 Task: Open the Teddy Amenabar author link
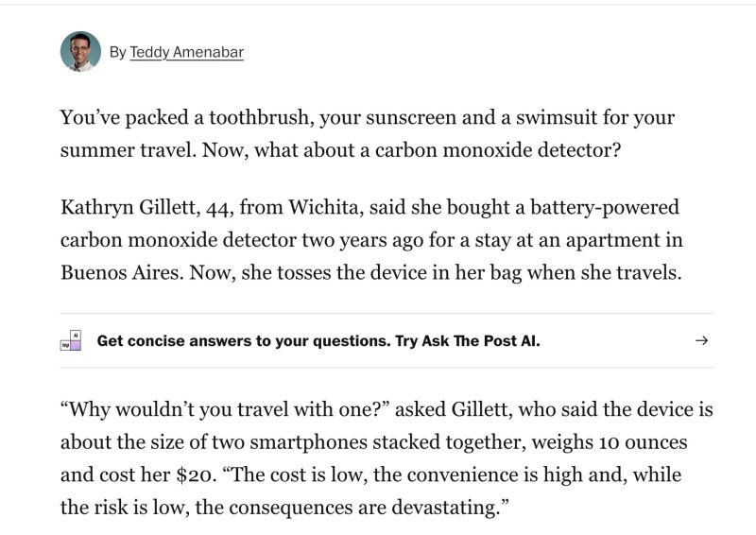click(x=186, y=53)
